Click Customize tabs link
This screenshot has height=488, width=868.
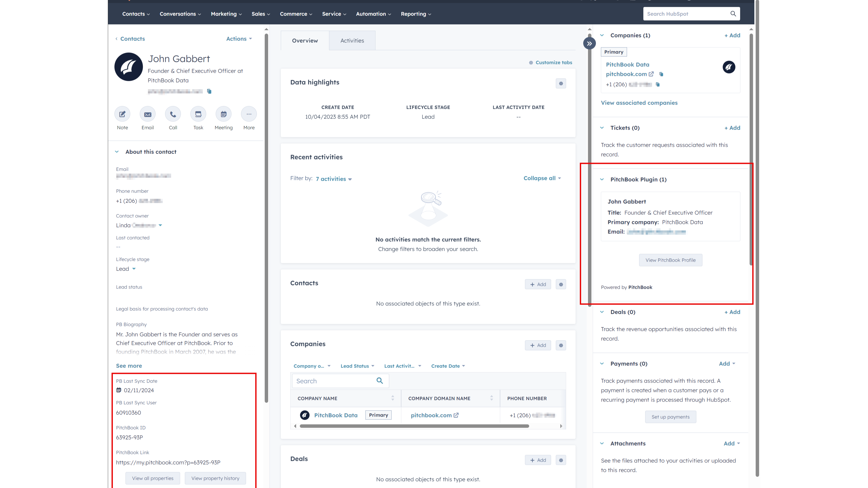(550, 63)
